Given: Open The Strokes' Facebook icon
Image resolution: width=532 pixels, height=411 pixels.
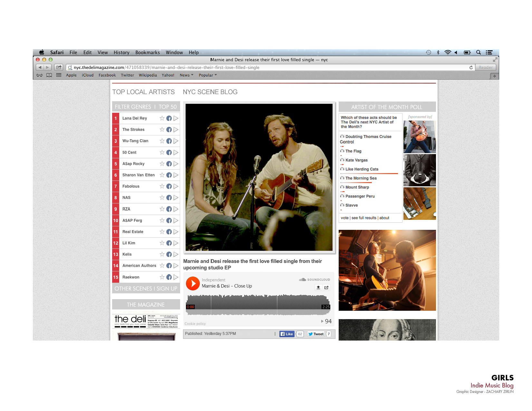Looking at the screenshot, I should click(169, 130).
